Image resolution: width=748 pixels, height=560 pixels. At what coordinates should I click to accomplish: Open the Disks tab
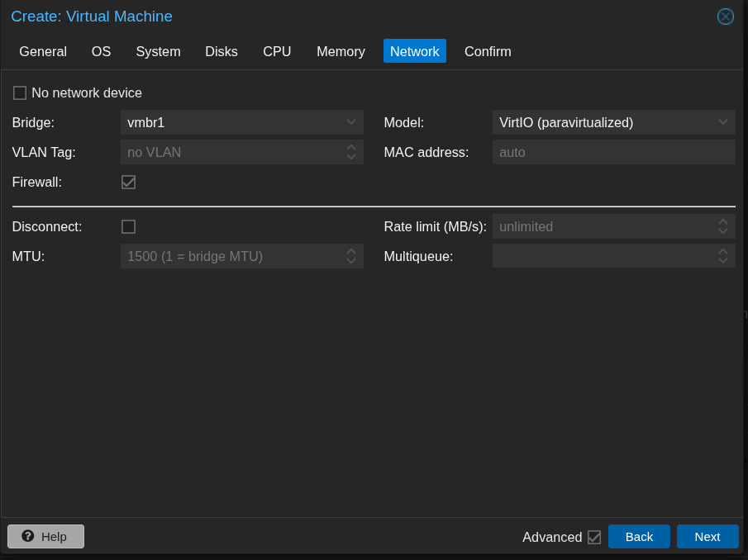(221, 51)
